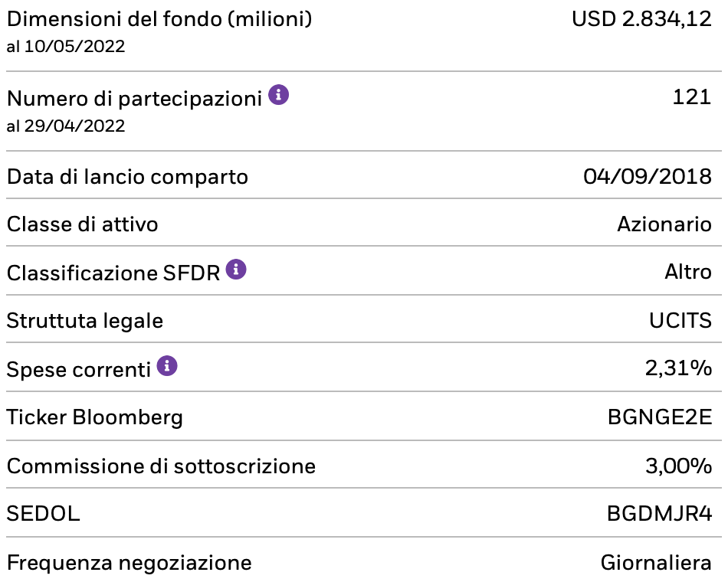The image size is (728, 582).
Task: Select the 2,31% ongoing charges value
Action: [678, 368]
